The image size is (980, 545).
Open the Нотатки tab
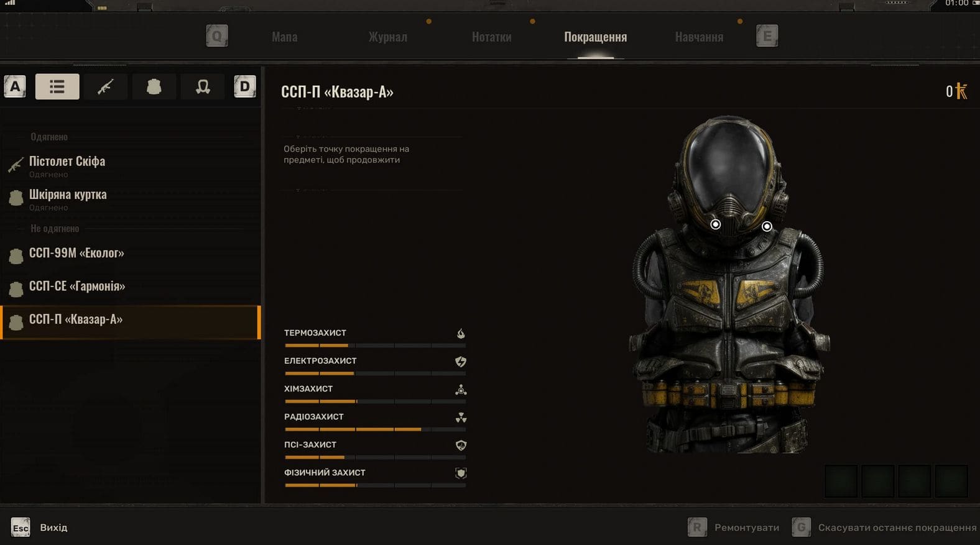tap(491, 37)
